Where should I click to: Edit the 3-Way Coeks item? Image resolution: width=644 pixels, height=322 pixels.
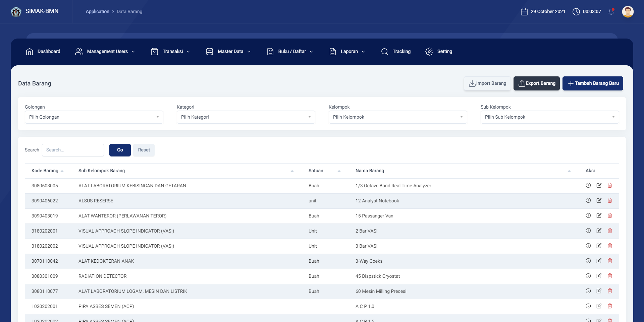[599, 261]
